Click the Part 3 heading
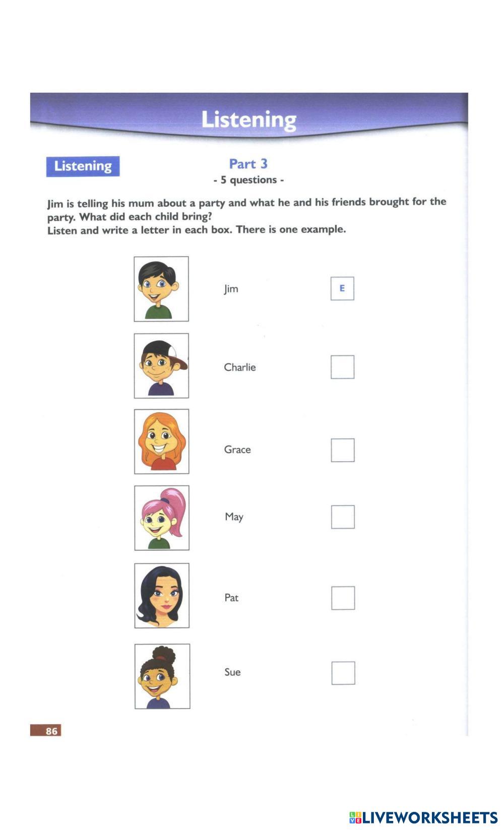This screenshot has height=830, width=504. (x=248, y=164)
